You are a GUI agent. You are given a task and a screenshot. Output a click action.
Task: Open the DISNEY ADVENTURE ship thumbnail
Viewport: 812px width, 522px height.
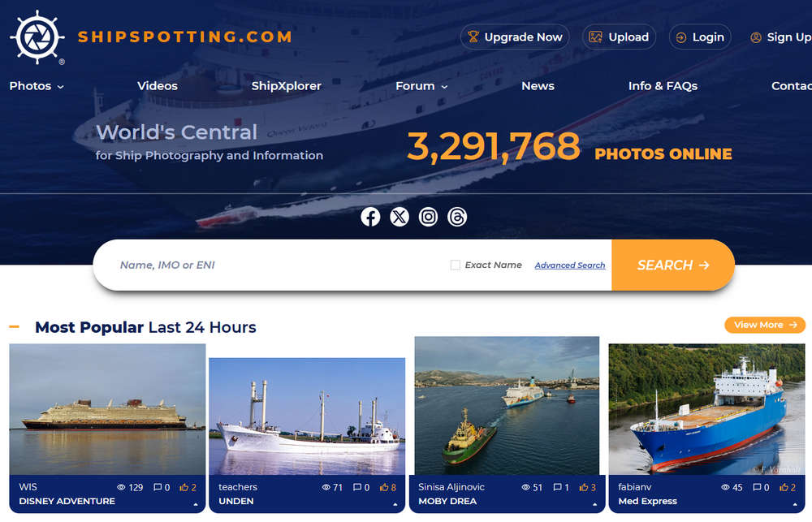107,409
